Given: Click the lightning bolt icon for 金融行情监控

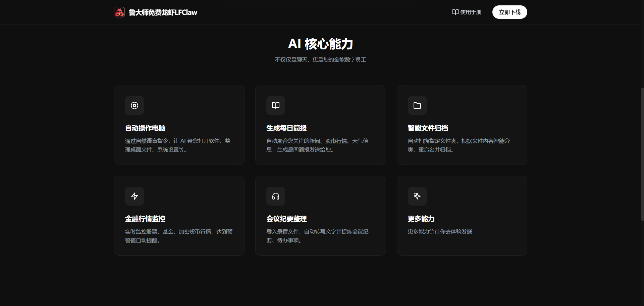Looking at the screenshot, I should coord(135,196).
